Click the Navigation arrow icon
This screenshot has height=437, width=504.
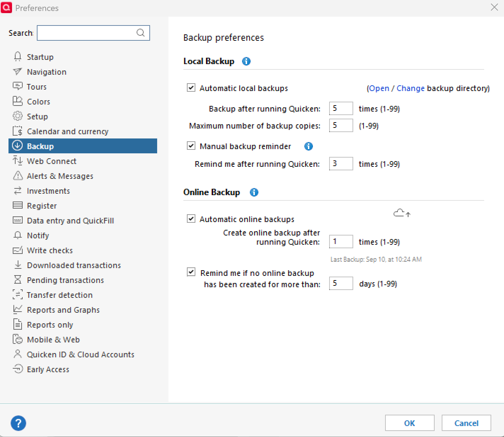[x=17, y=72]
